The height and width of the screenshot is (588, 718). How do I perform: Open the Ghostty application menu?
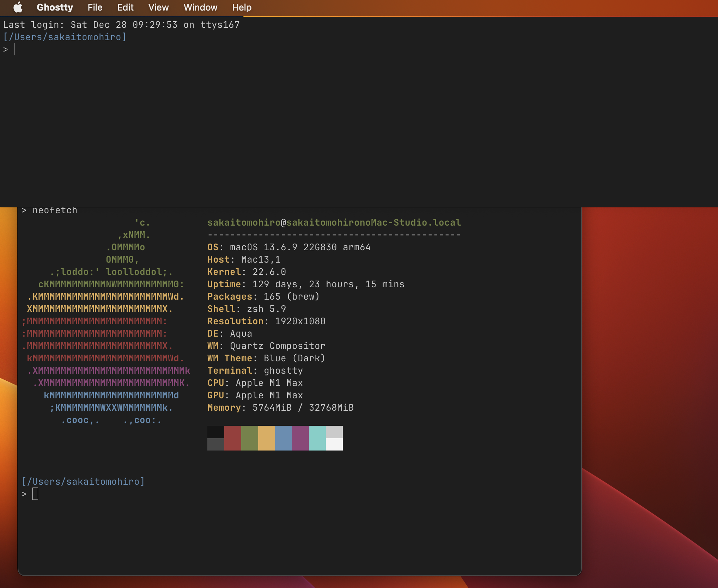[x=55, y=7]
